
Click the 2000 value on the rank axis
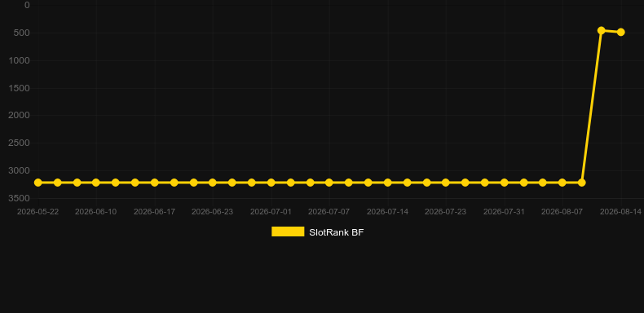point(19,116)
